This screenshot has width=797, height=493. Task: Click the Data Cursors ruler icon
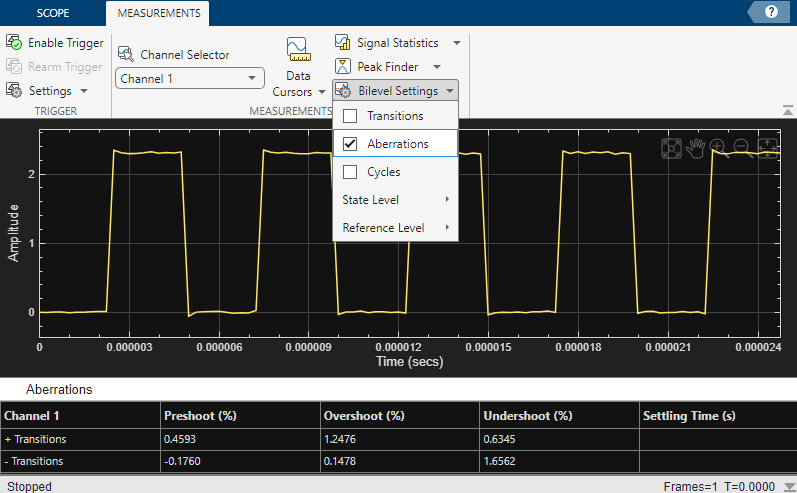click(x=297, y=50)
